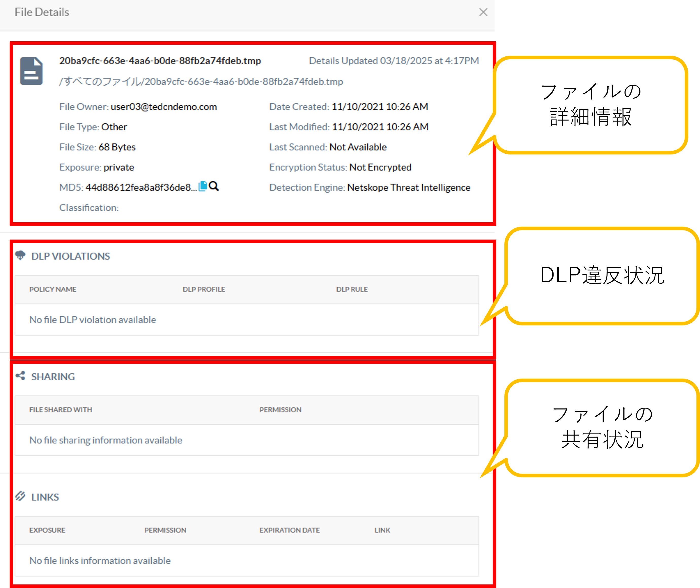Copy the MD5 hash value
700x588 pixels.
(x=203, y=186)
